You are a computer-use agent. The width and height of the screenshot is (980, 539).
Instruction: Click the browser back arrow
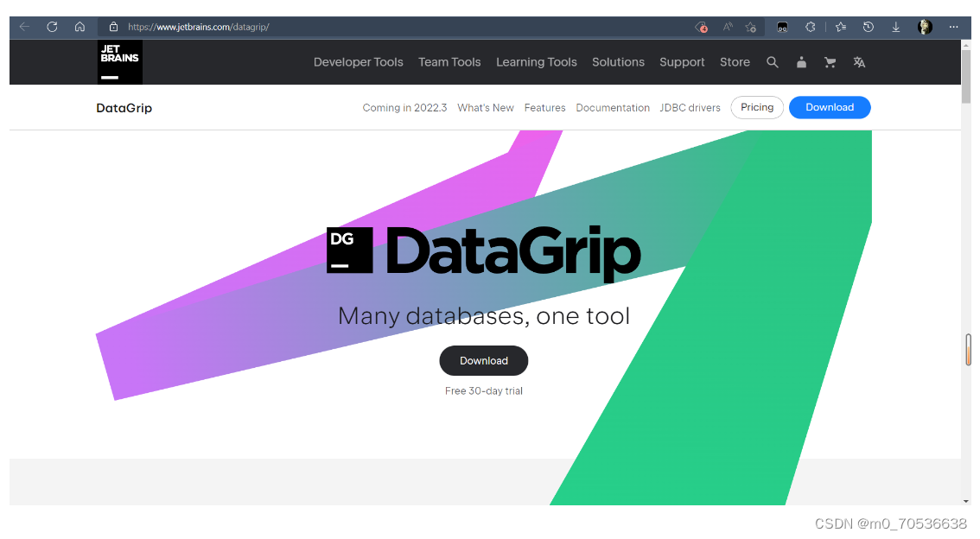[x=24, y=27]
